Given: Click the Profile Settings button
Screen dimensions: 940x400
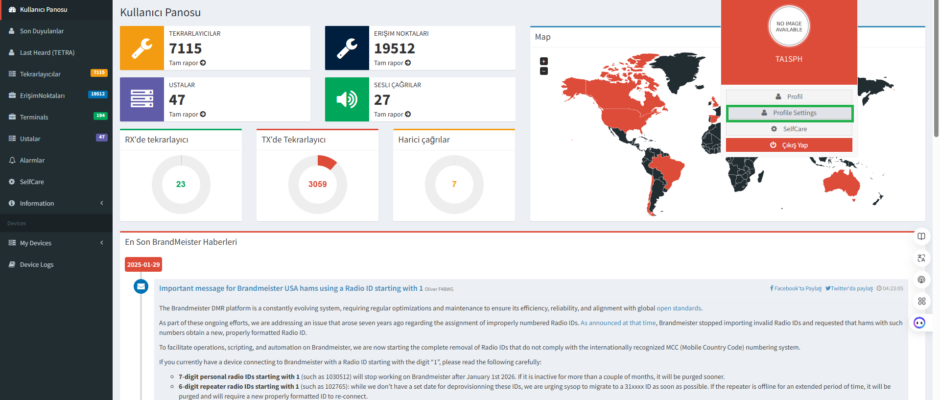Looking at the screenshot, I should pyautogui.click(x=789, y=113).
